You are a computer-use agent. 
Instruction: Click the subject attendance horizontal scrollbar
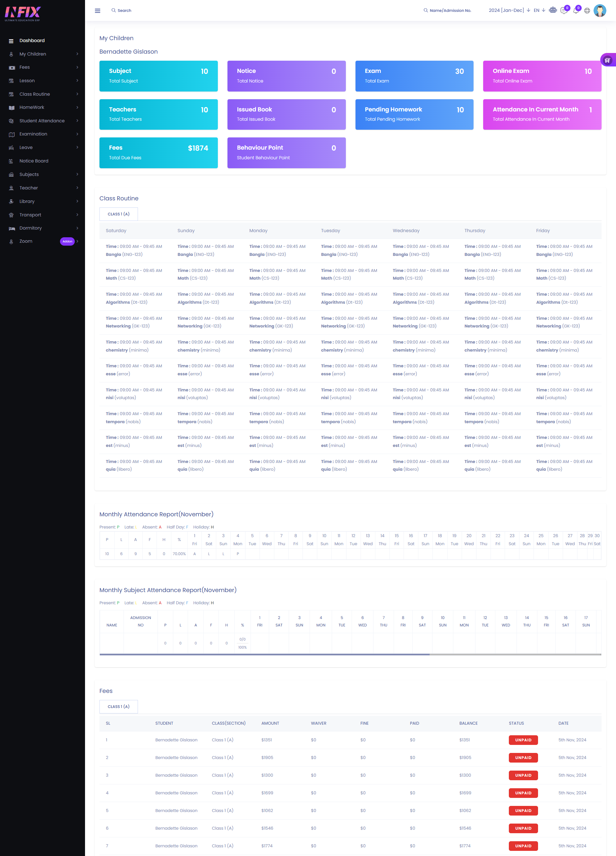point(264,654)
